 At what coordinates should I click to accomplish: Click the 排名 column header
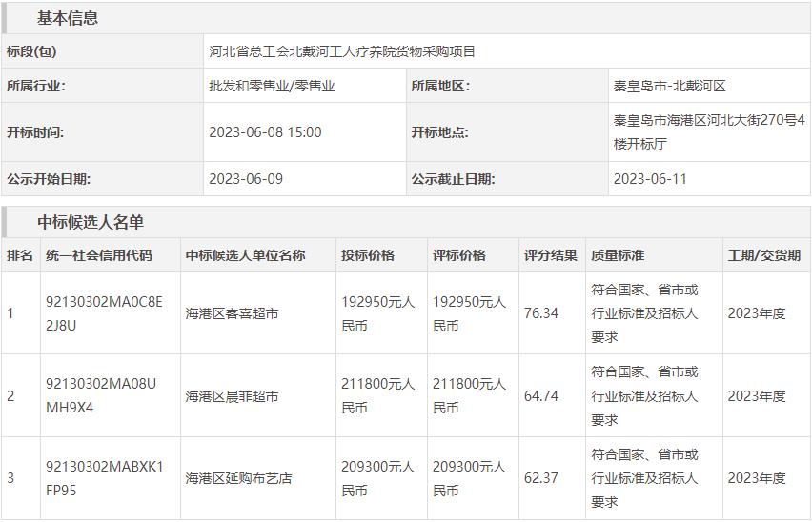click(x=20, y=255)
